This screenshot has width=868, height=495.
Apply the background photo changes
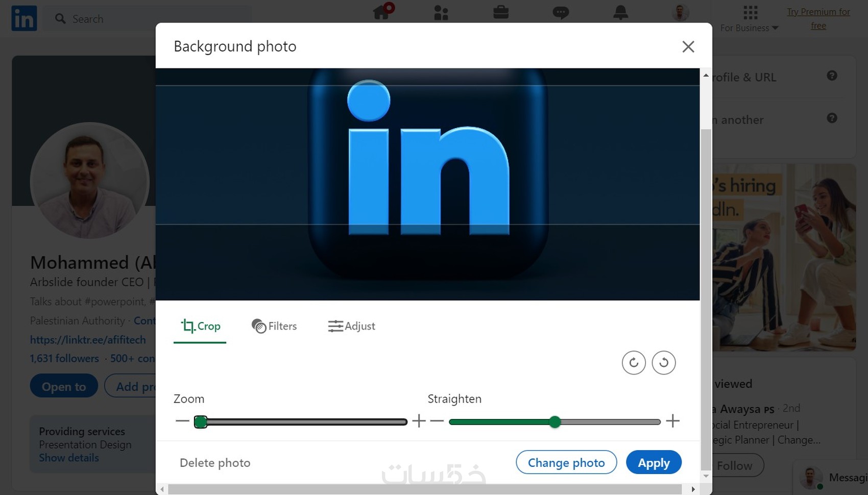pos(654,462)
